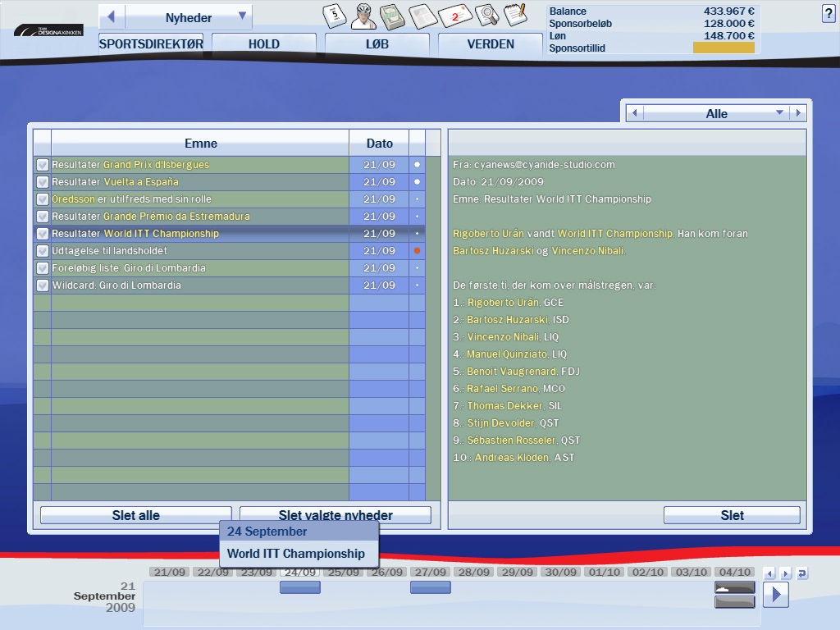This screenshot has width=840, height=630.
Task: Click the help question mark icon
Action: (828, 14)
